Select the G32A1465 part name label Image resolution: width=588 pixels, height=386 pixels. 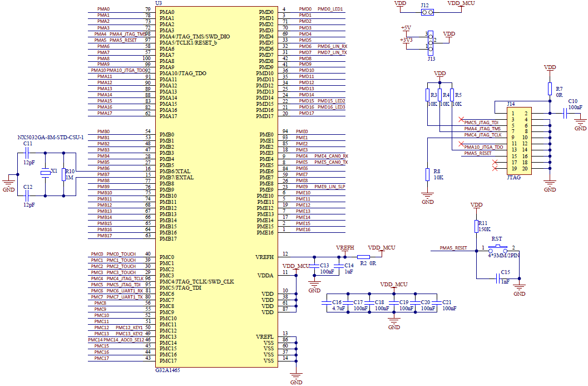pyautogui.click(x=167, y=370)
